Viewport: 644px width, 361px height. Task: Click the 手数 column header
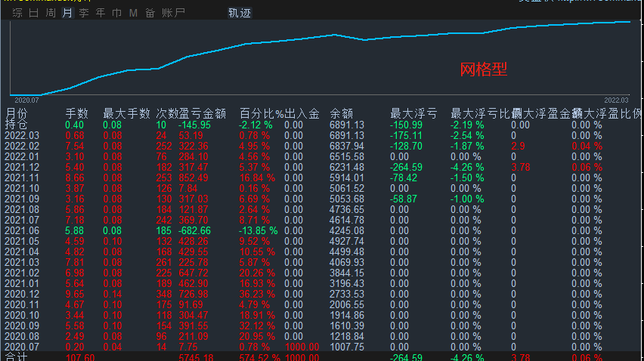pos(76,114)
